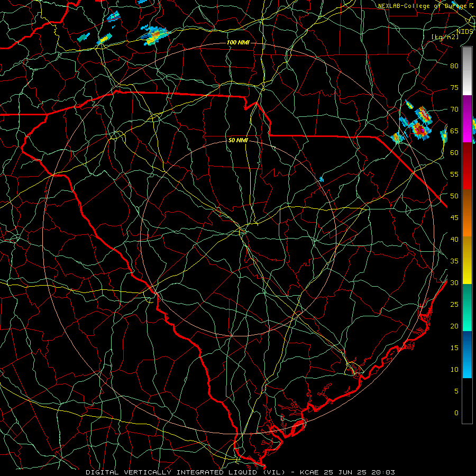
Task: Click the intense magenta-core storm cell at the right edge
Action: [420, 130]
